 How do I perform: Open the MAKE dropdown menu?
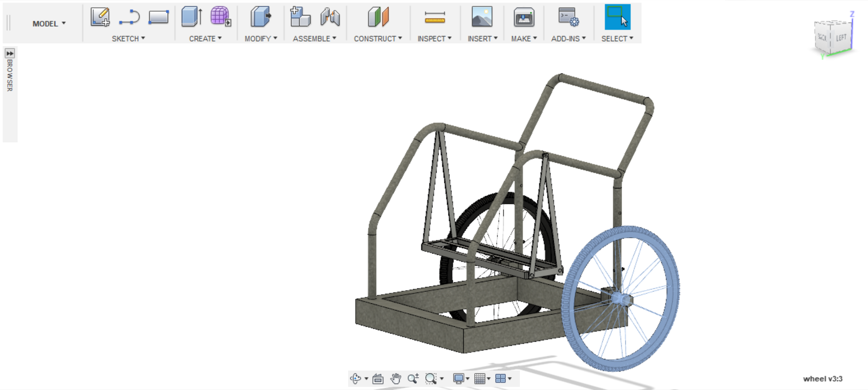[x=524, y=39]
